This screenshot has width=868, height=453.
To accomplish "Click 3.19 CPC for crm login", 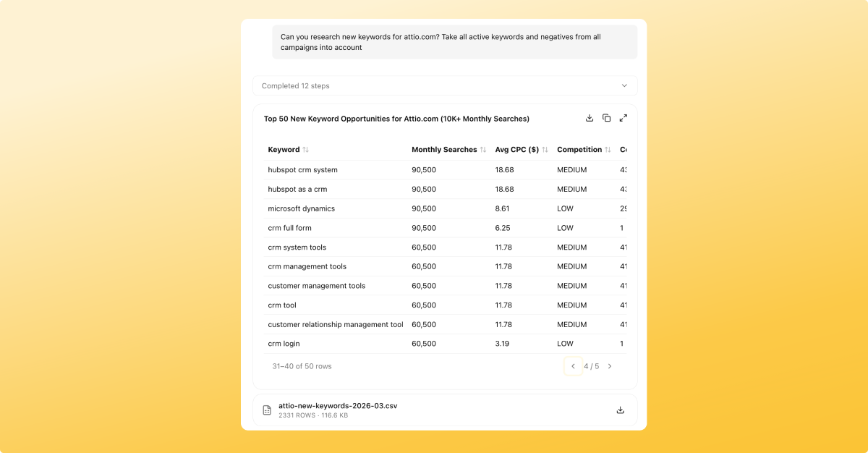I will point(502,344).
